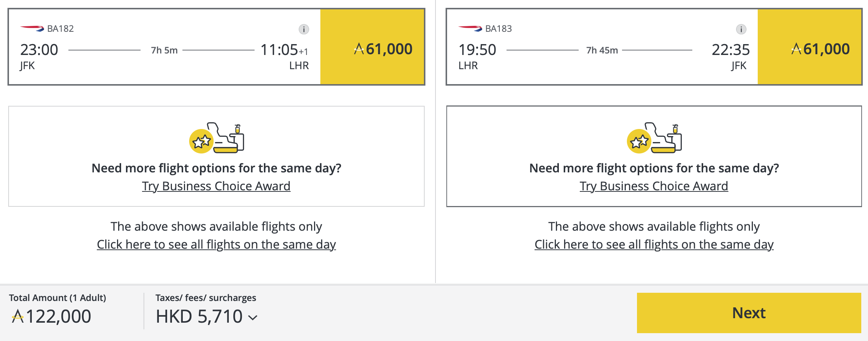Open Try Business Choice Award for return
This screenshot has height=341, width=868.
coord(654,186)
